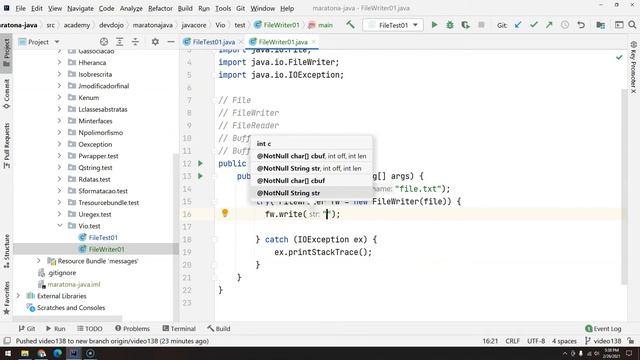Collapse all icon in Project panel header

tap(135, 42)
